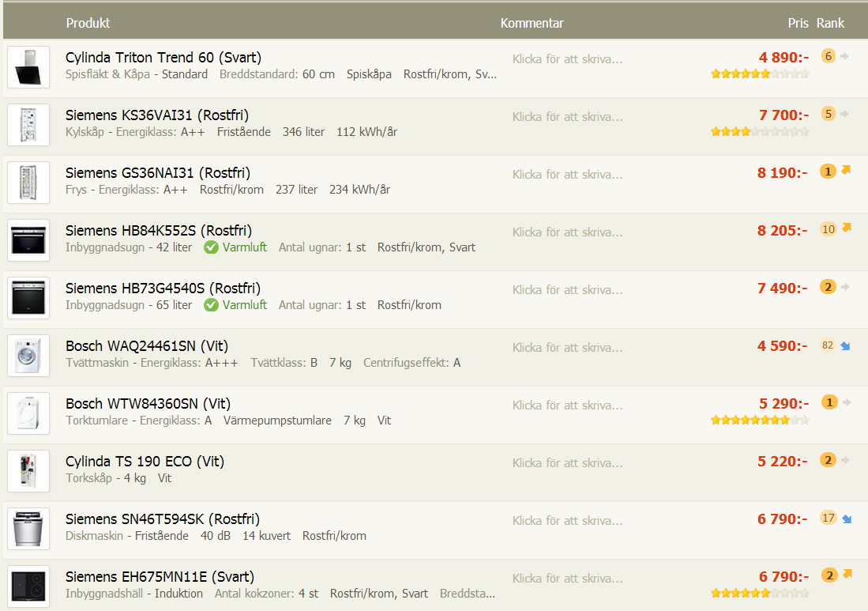The width and height of the screenshot is (868, 611).
Task: Open Siemens KS36VAI31 (Rostfri) product link
Action: (157, 115)
